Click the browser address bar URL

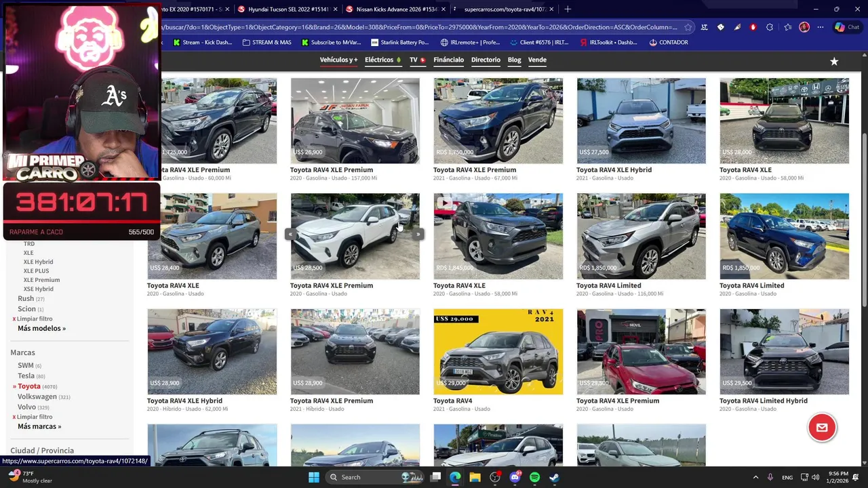click(419, 27)
